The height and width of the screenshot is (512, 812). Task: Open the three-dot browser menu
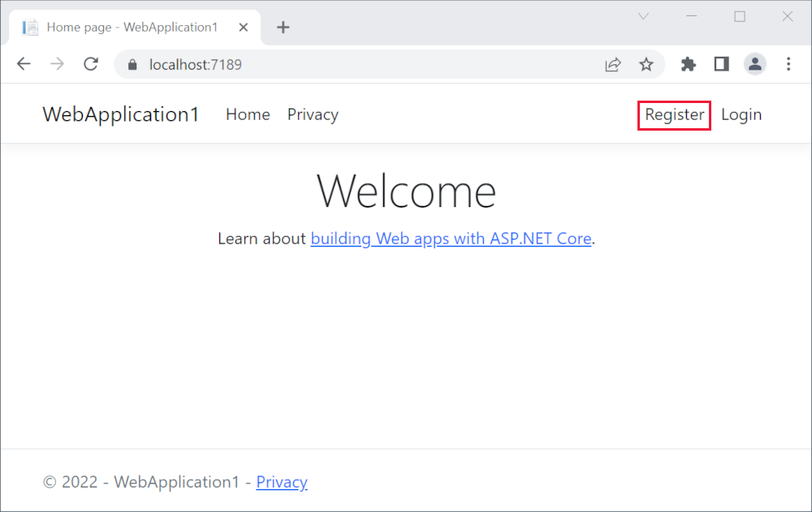[788, 64]
